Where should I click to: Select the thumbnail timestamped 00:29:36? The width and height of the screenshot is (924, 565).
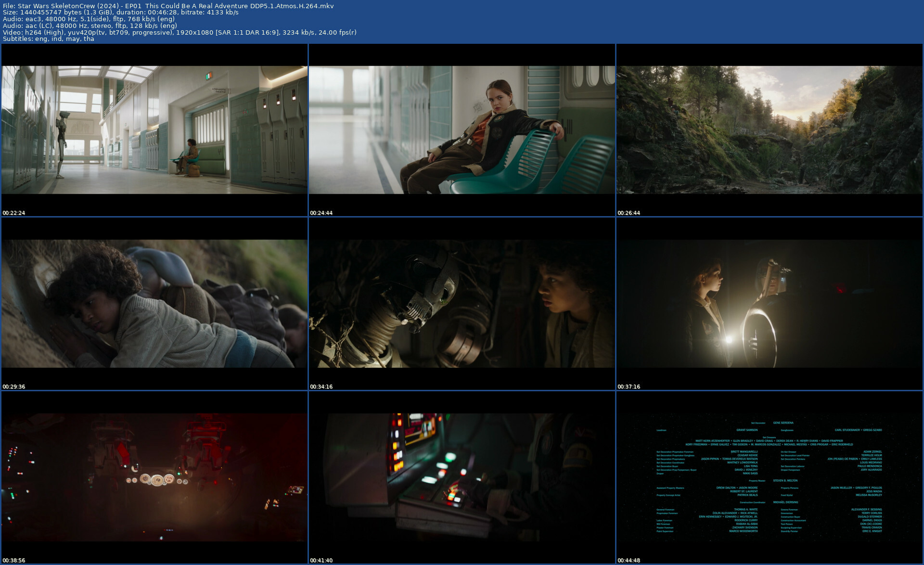(154, 304)
